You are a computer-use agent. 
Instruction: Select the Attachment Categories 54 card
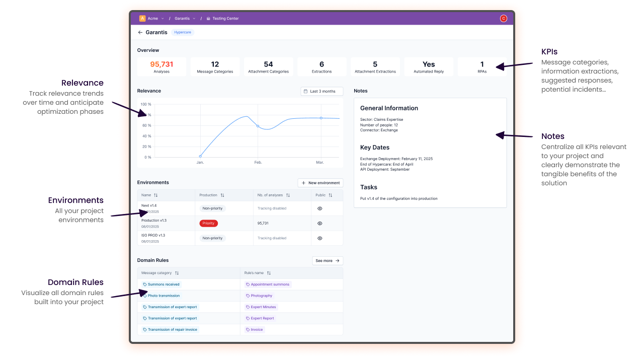[268, 67]
